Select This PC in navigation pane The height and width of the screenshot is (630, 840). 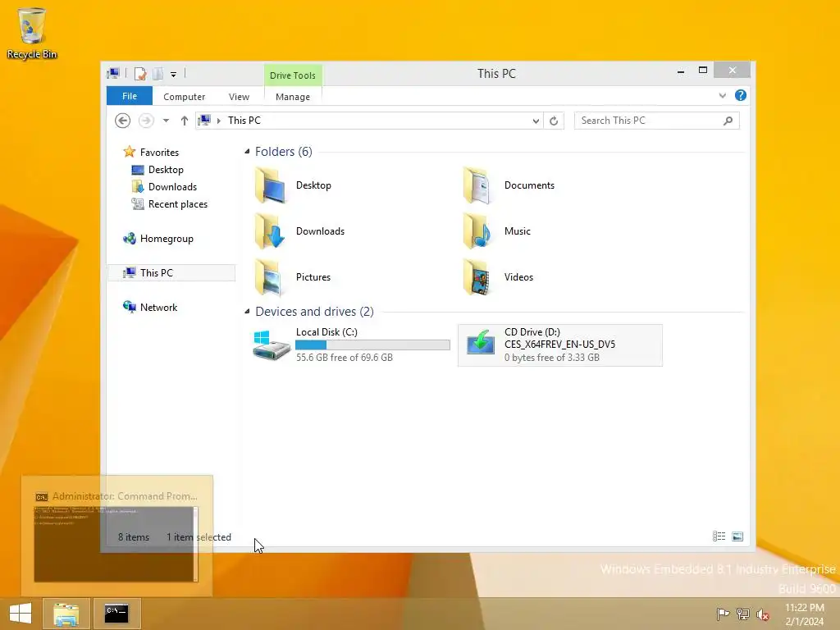click(171, 272)
